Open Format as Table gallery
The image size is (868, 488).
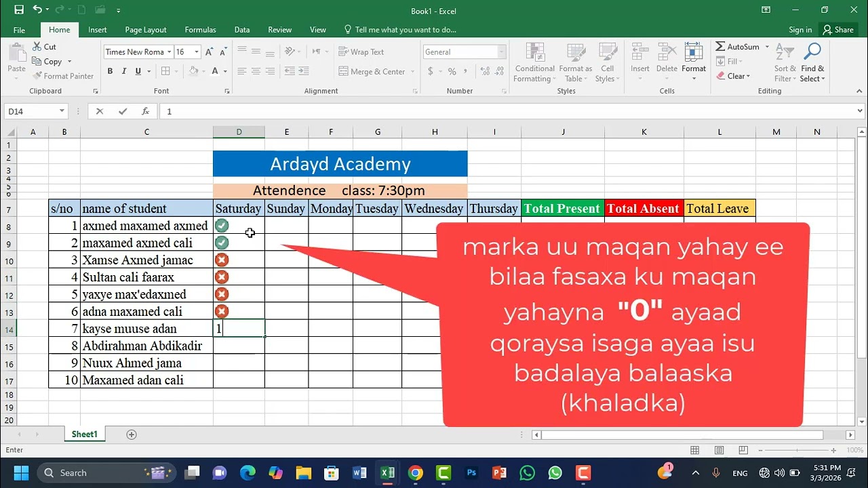[575, 63]
